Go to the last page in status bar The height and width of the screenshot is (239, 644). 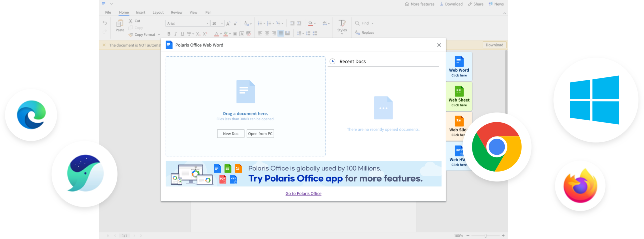[141, 236]
